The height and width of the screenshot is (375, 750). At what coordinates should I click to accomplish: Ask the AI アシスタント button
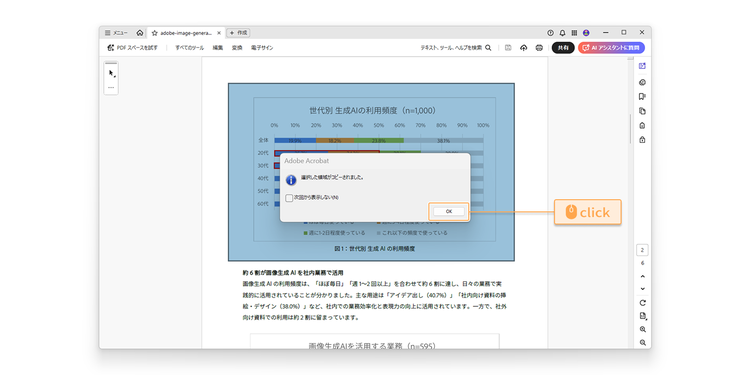[x=611, y=47]
